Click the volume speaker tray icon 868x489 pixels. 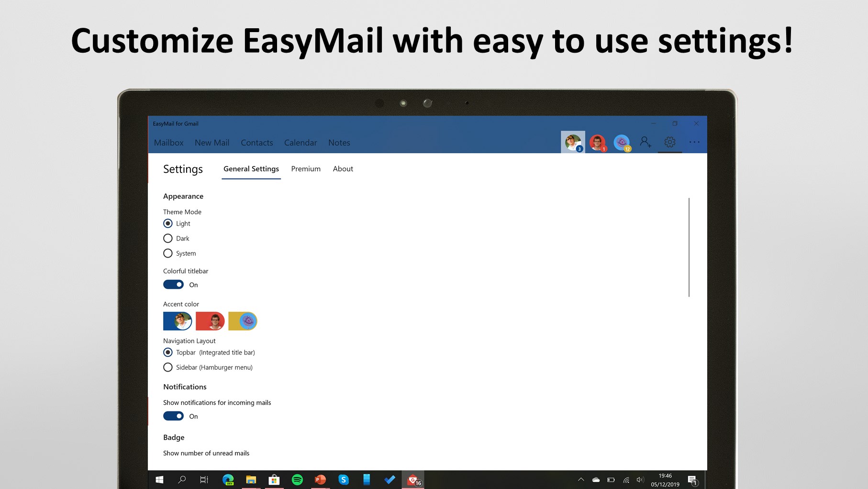click(640, 479)
